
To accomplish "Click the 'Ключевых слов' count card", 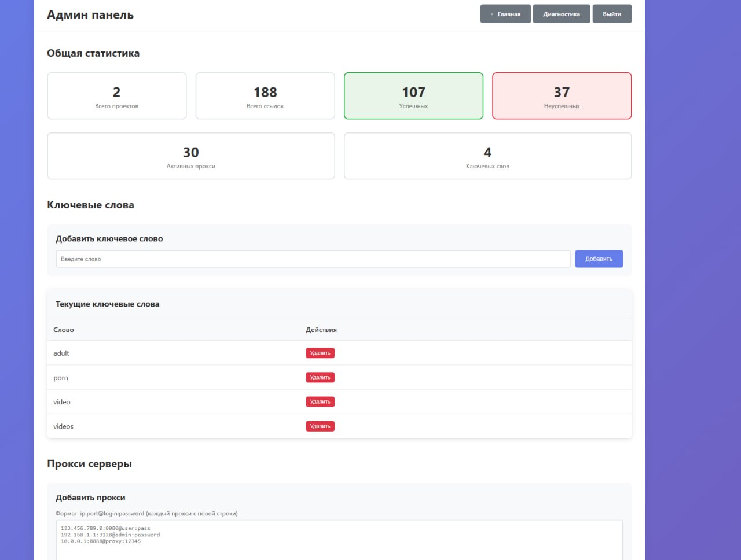I will click(487, 156).
